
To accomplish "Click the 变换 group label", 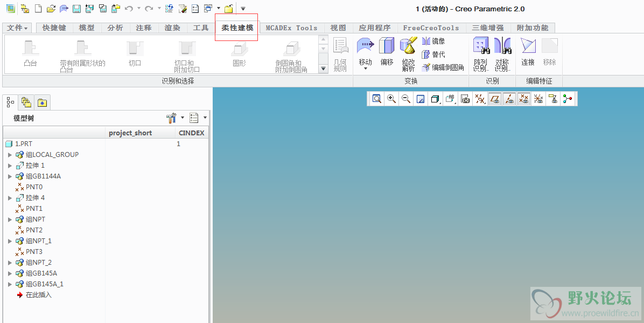I will tap(411, 81).
